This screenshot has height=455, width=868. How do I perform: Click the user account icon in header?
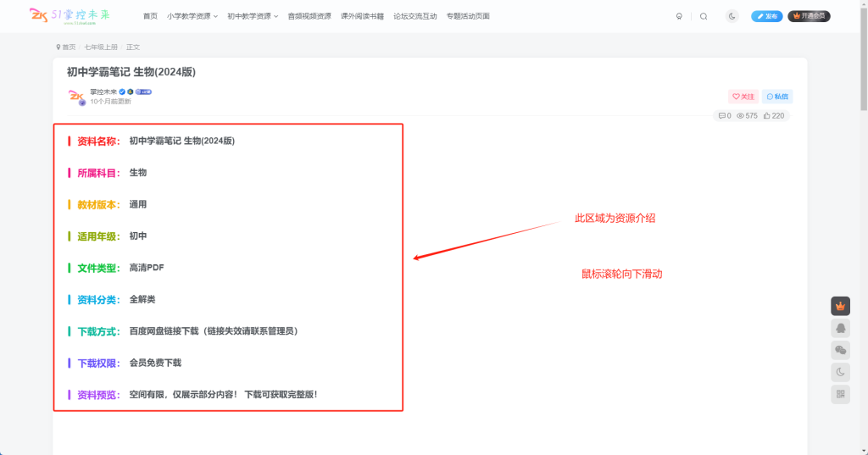[679, 16]
